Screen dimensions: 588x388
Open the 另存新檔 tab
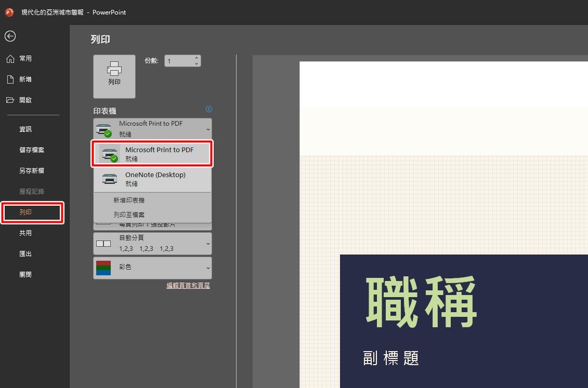[x=32, y=170]
